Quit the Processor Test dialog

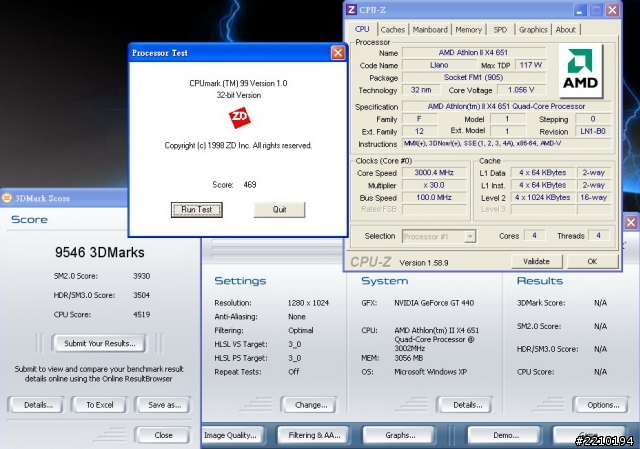[279, 209]
